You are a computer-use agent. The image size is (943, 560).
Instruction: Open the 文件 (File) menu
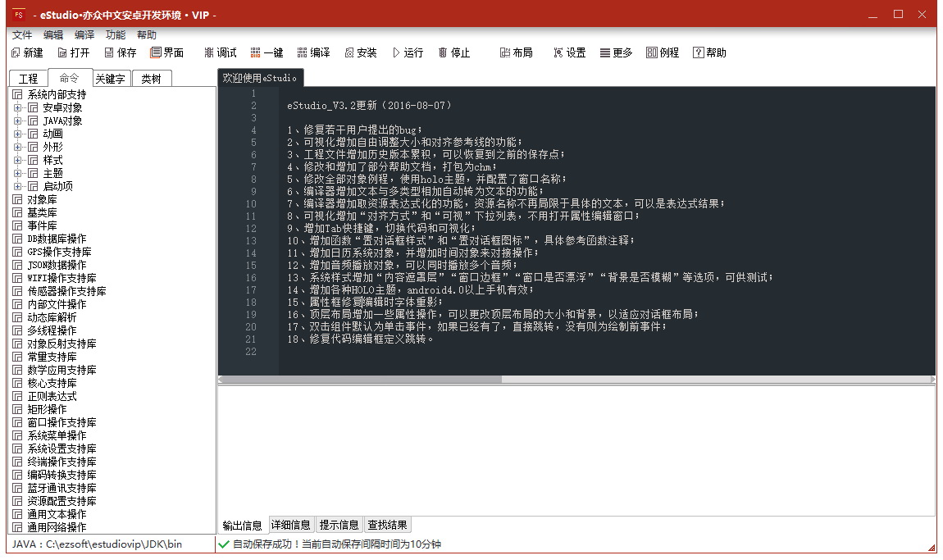coord(22,35)
